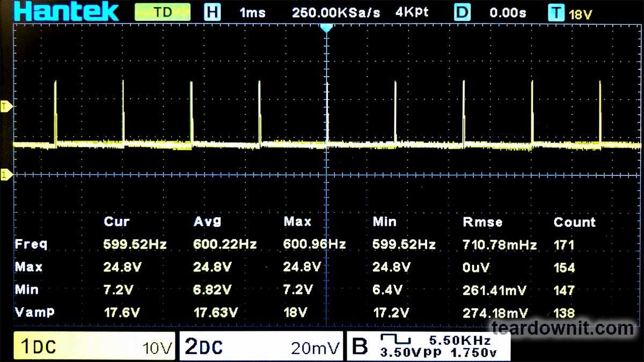The height and width of the screenshot is (362, 644).
Task: Click the square wave generator icon
Action: point(395,339)
